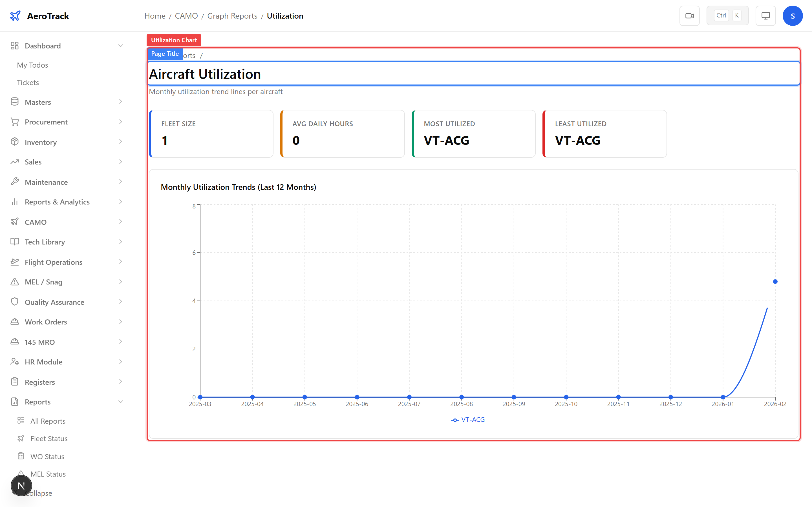This screenshot has height=507, width=812.
Task: Click the Procurement shopping cart icon
Action: tap(14, 122)
